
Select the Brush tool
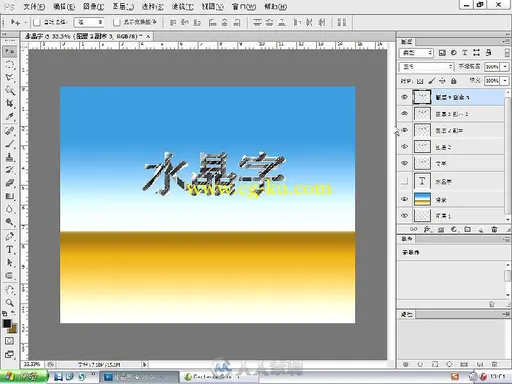9,144
